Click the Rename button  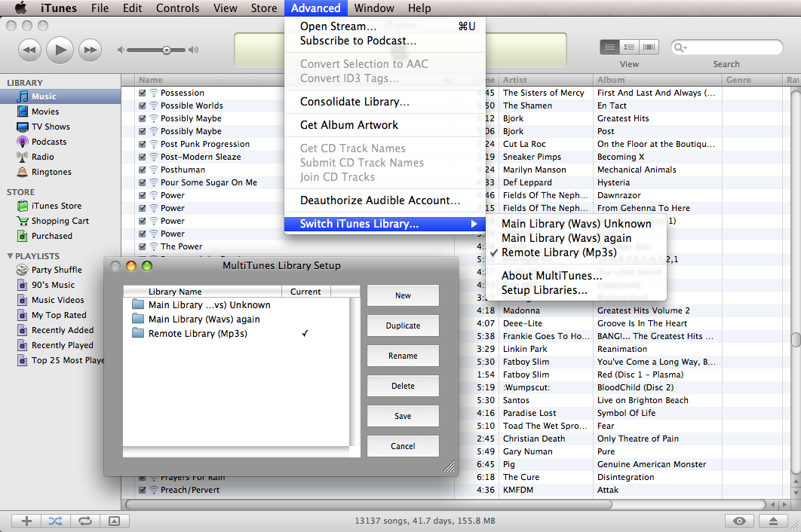click(x=403, y=356)
